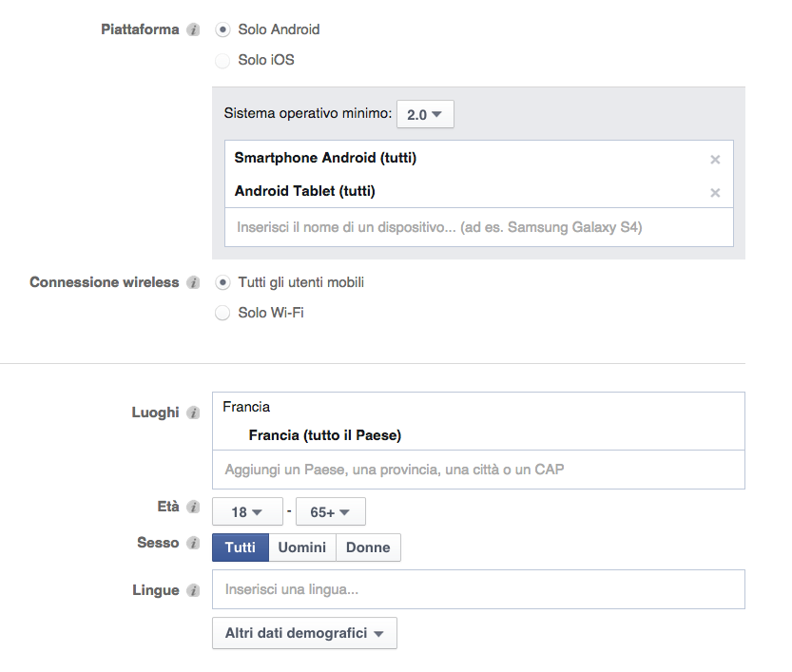
Task: Click the info icon beside Connessione wireless
Action: coord(194,283)
